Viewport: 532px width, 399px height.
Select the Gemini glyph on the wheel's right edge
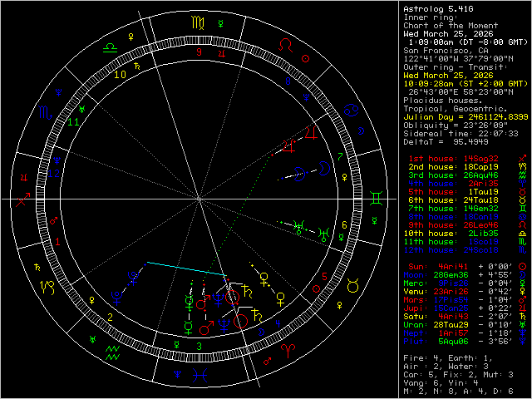(x=378, y=199)
